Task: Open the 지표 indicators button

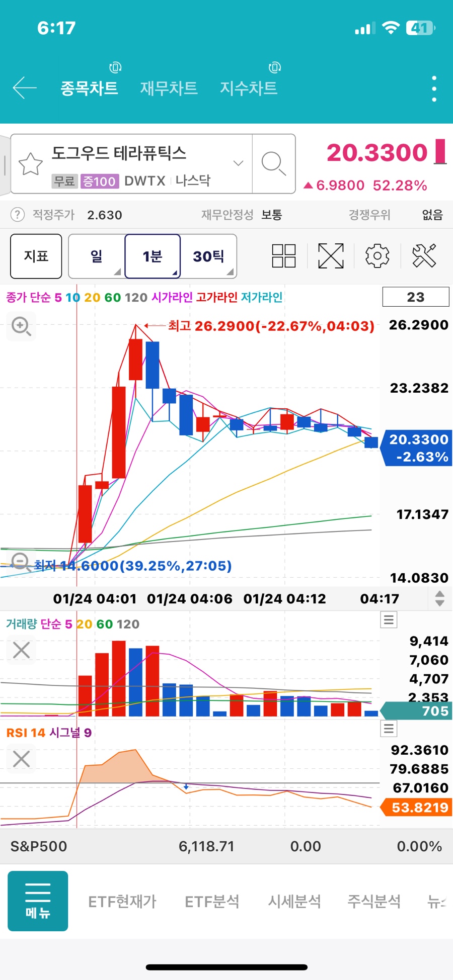Action: [36, 256]
